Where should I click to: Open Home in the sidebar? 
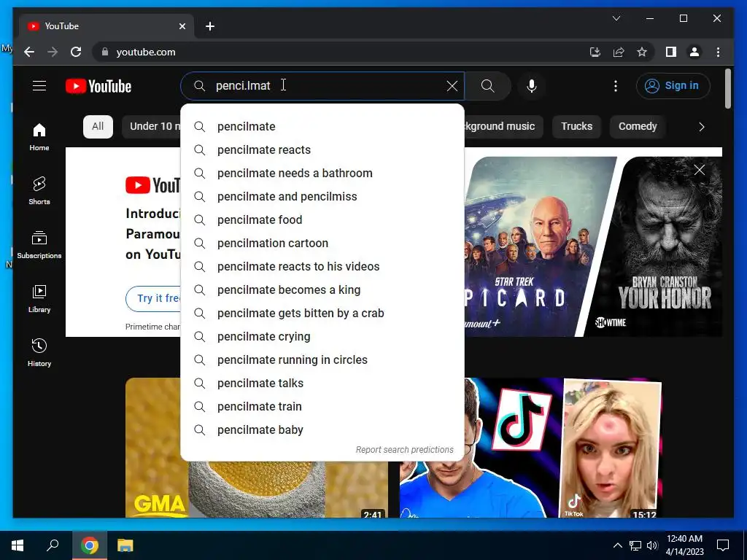point(39,137)
